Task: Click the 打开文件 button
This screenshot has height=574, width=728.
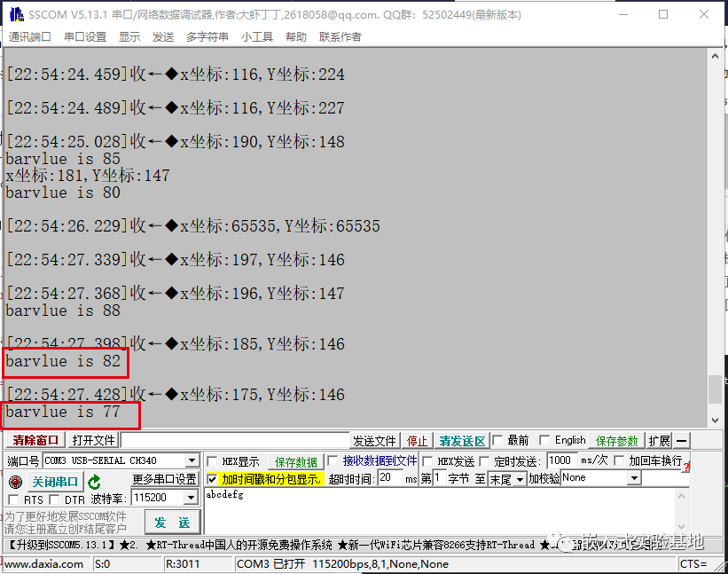Action: click(93, 440)
